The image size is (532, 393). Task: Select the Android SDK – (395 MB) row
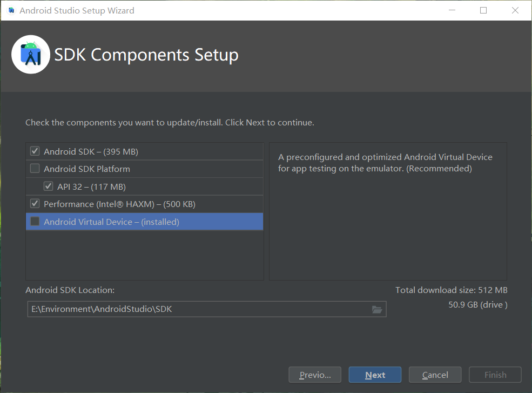pyautogui.click(x=145, y=151)
